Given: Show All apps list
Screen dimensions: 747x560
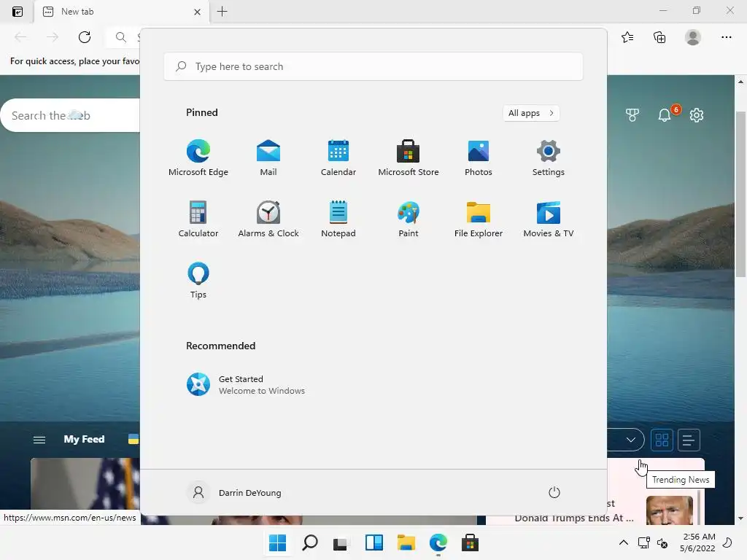Looking at the screenshot, I should coord(531,113).
